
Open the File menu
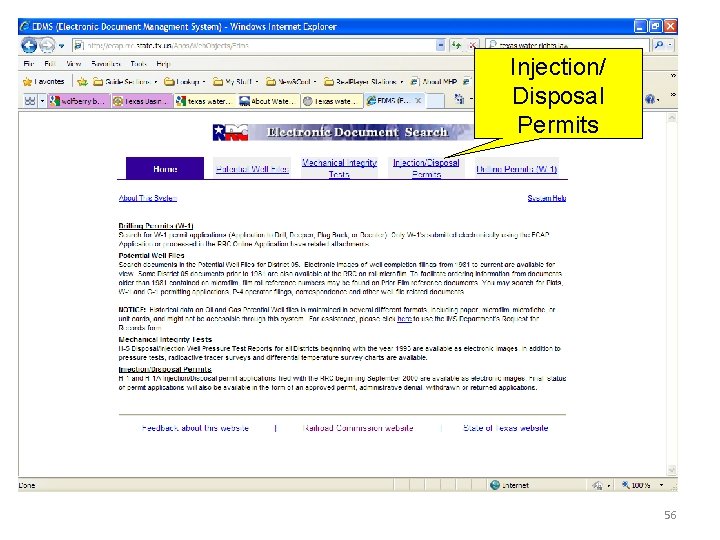(28, 63)
